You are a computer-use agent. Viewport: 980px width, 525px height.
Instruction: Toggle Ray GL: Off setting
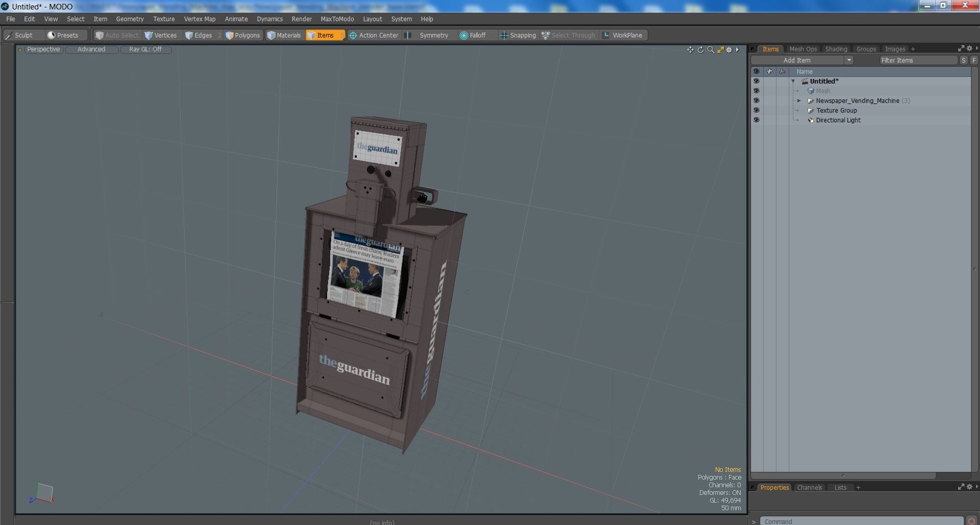[x=145, y=50]
